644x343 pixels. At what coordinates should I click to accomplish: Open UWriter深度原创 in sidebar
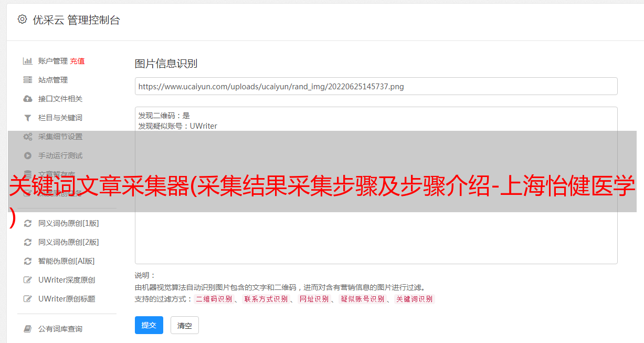coord(67,280)
